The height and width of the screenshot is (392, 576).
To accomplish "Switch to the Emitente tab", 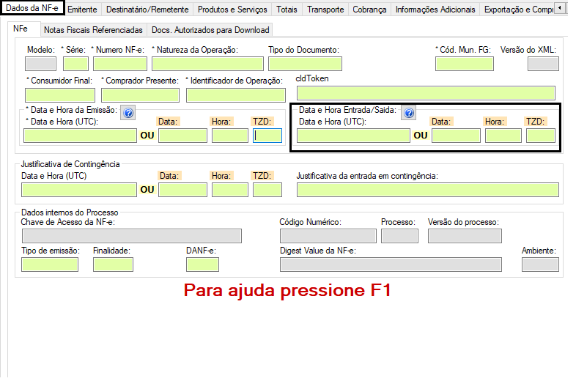I will 82,10.
